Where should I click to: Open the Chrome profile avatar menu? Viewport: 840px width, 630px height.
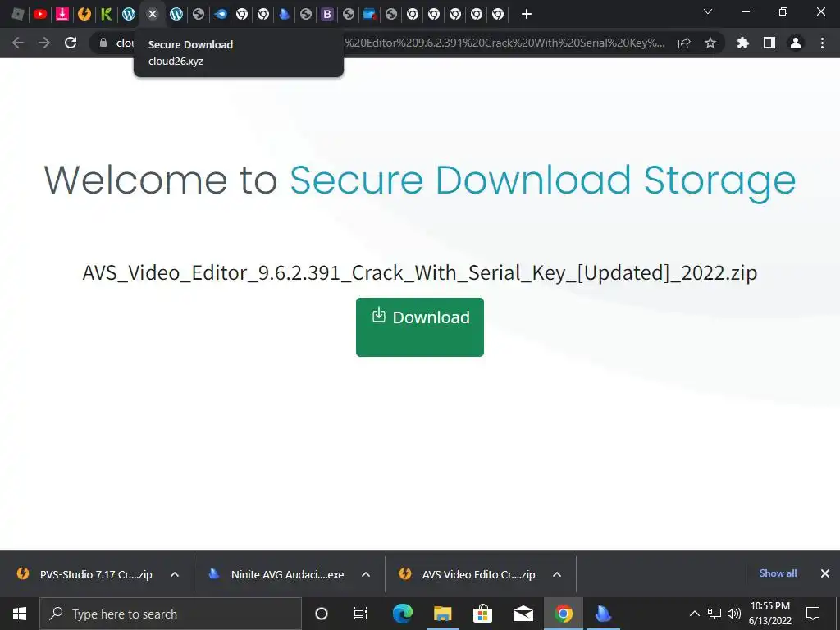(x=796, y=43)
